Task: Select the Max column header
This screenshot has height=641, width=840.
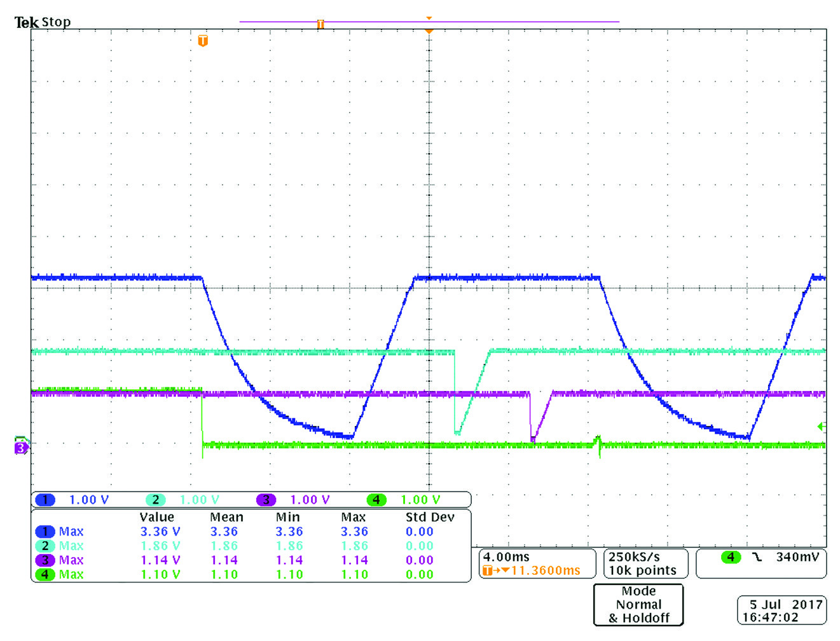Action: (353, 517)
